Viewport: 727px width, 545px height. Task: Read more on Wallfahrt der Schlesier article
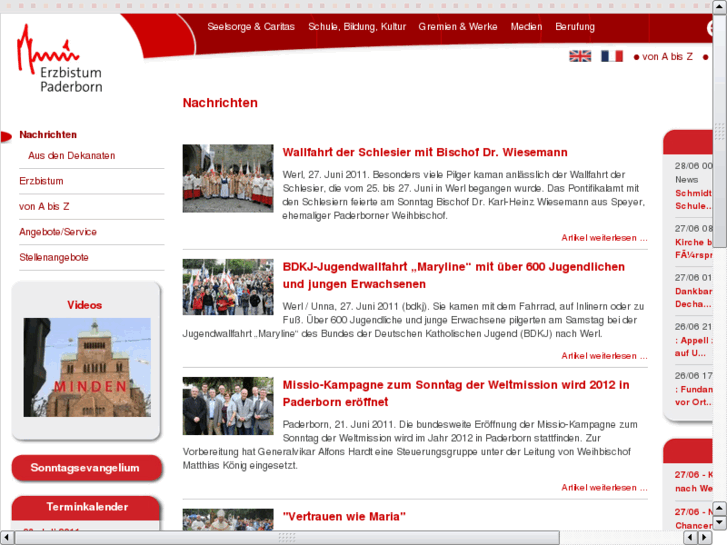pos(604,238)
